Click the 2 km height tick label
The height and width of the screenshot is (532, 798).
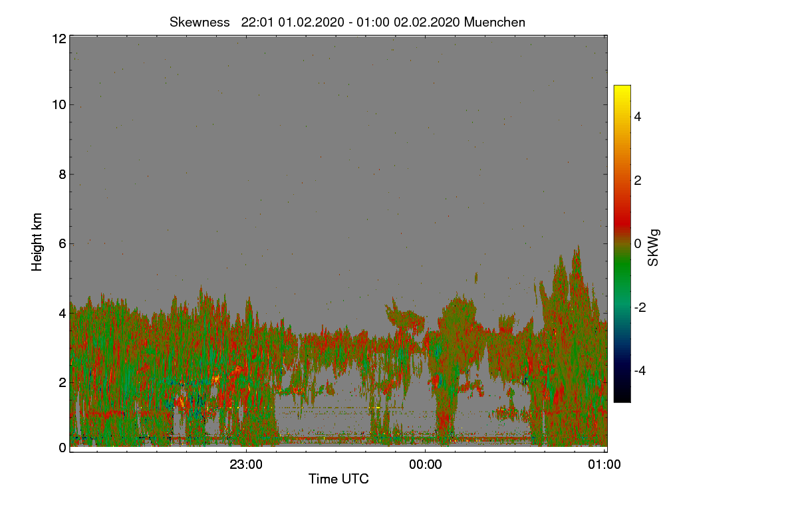click(63, 382)
